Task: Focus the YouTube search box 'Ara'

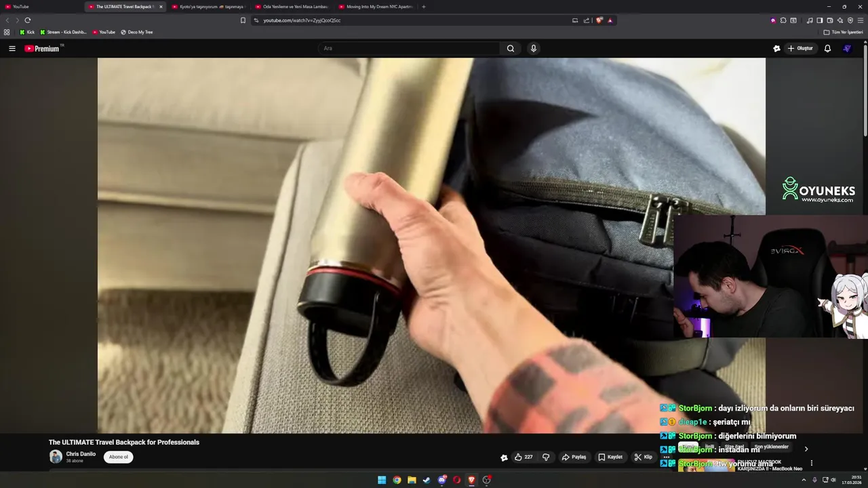Action: (409, 48)
